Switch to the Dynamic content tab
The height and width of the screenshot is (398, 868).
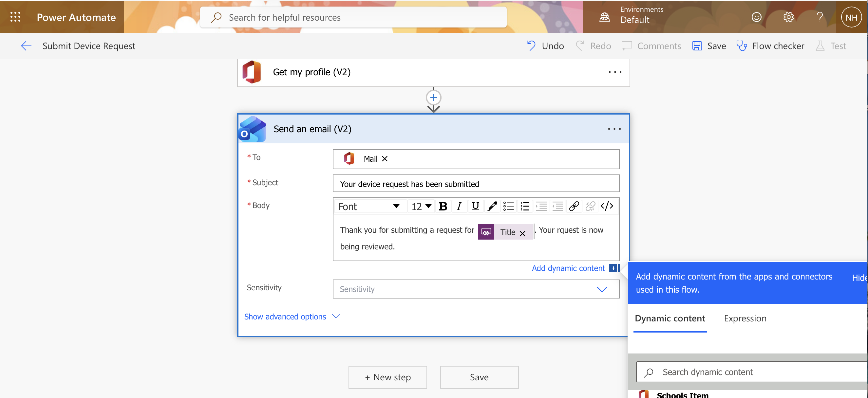[x=670, y=318]
